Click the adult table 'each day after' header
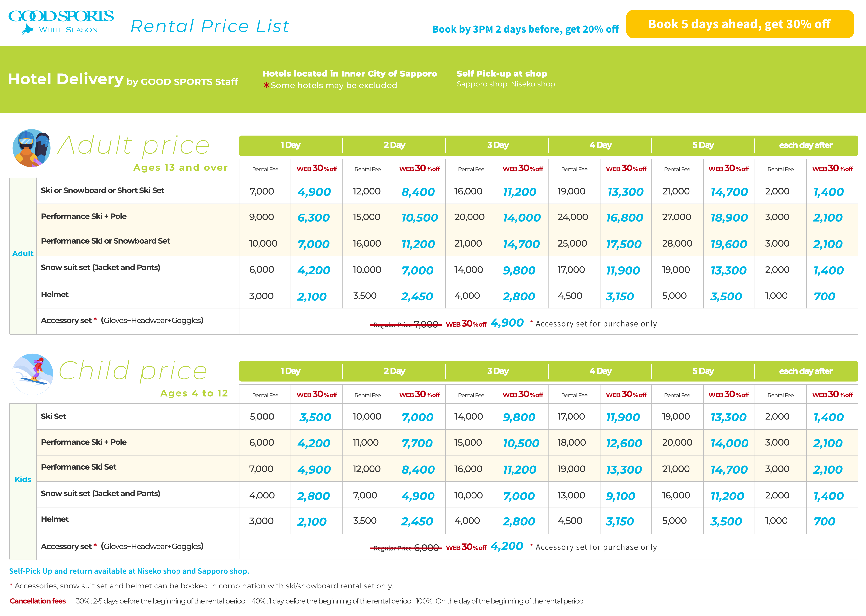 pyautogui.click(x=806, y=145)
